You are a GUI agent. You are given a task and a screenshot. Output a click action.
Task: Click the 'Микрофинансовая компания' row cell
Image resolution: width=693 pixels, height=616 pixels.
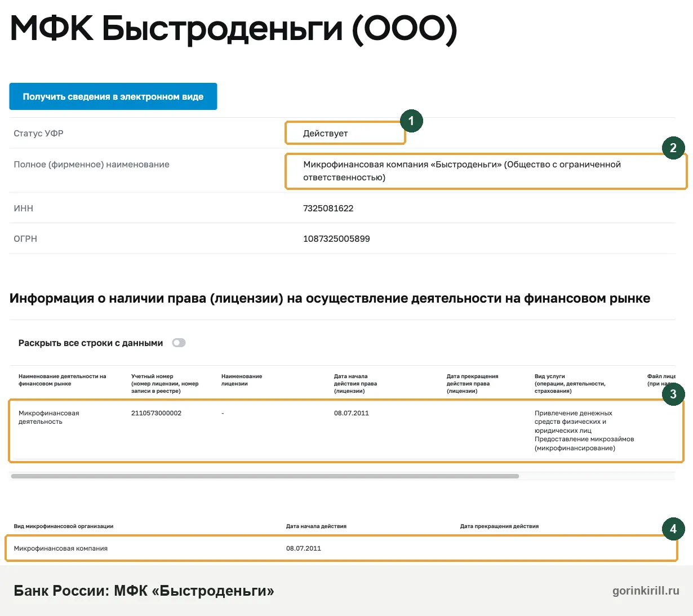(61, 548)
